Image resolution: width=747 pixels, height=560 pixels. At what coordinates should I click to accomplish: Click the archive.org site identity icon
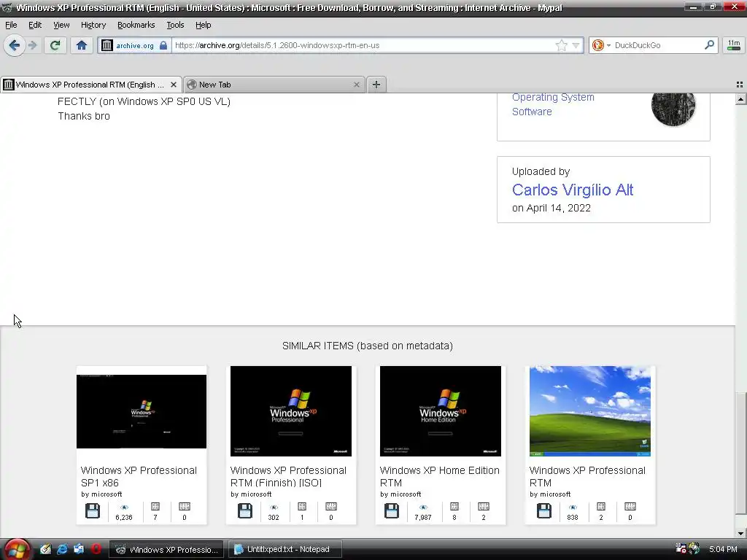click(107, 45)
